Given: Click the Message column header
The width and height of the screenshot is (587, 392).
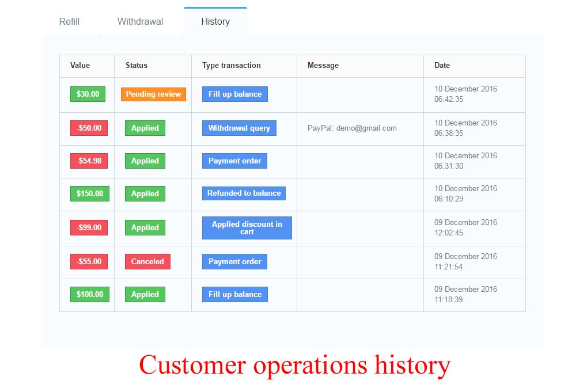Looking at the screenshot, I should point(323,66).
